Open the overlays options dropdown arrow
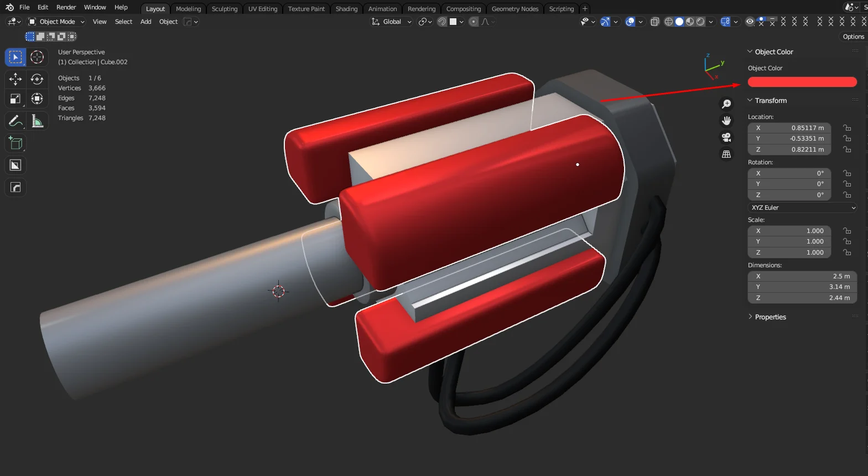This screenshot has height=476, width=868. (x=641, y=22)
